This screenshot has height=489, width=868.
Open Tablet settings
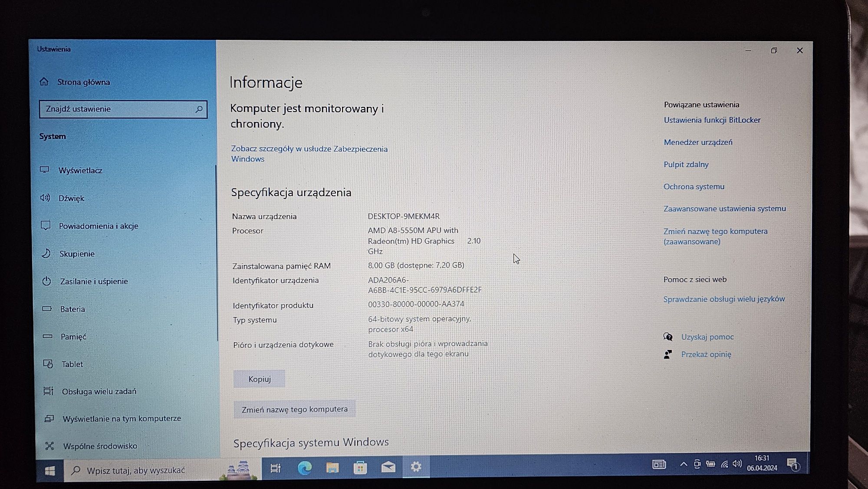click(63, 364)
